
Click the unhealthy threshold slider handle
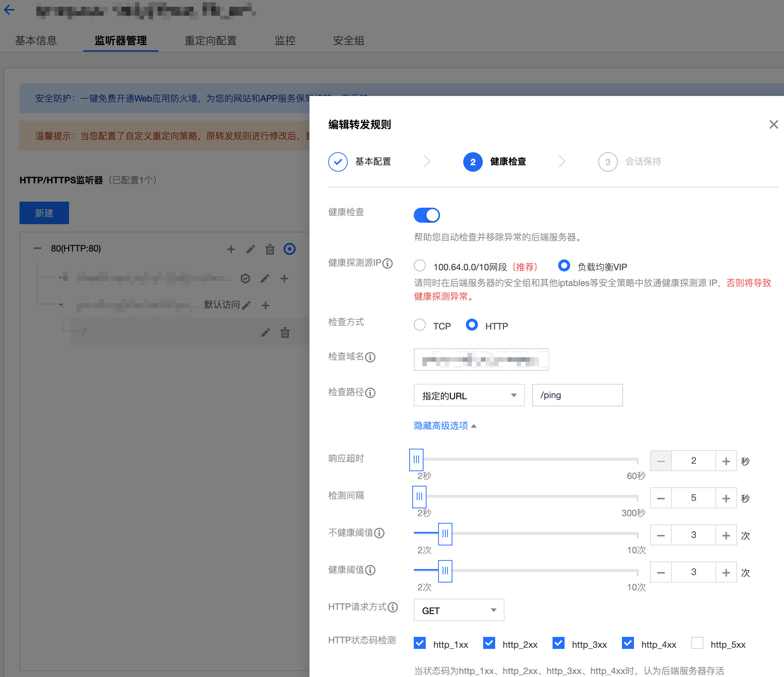(x=445, y=534)
